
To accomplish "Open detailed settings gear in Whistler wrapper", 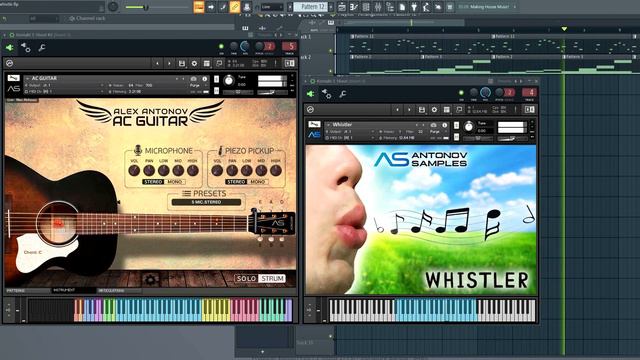I will [x=327, y=94].
